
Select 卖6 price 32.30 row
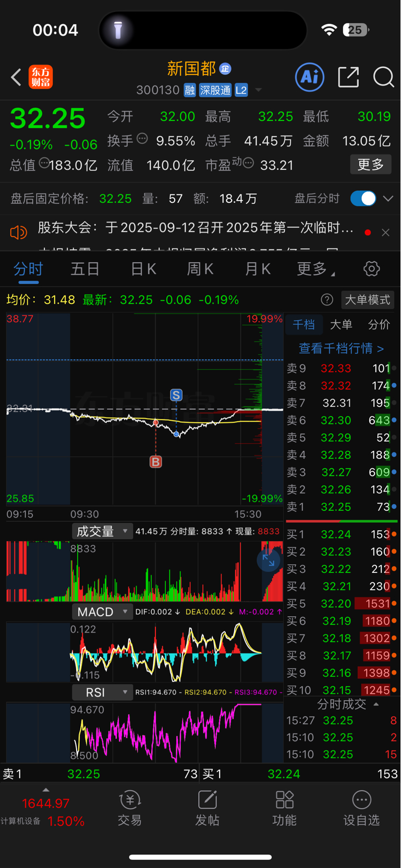[342, 420]
